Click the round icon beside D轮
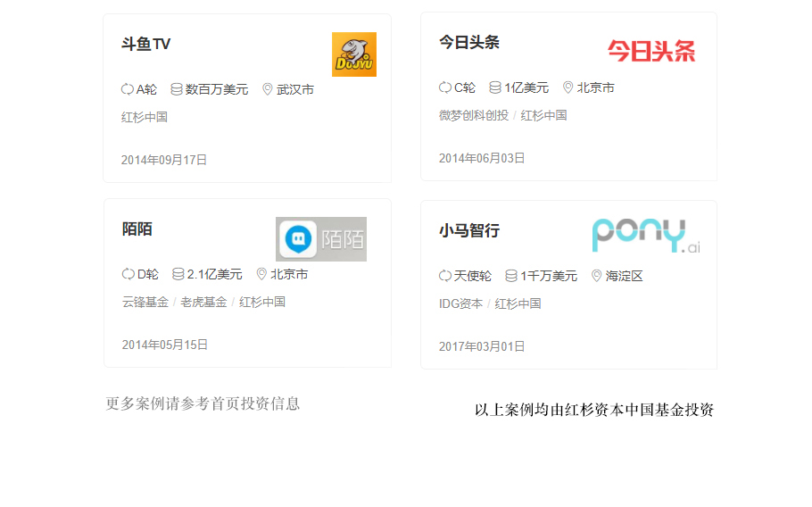Screen dimensions: 812x507 [128, 274]
